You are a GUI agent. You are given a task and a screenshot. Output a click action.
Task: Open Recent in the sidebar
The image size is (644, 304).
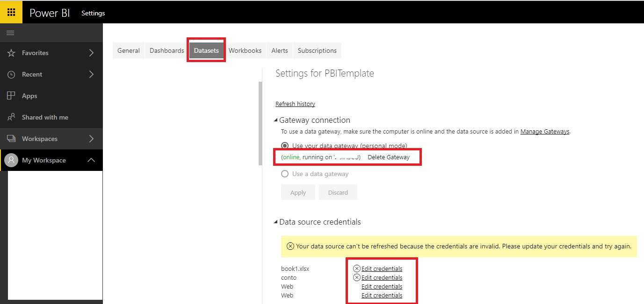click(x=51, y=75)
